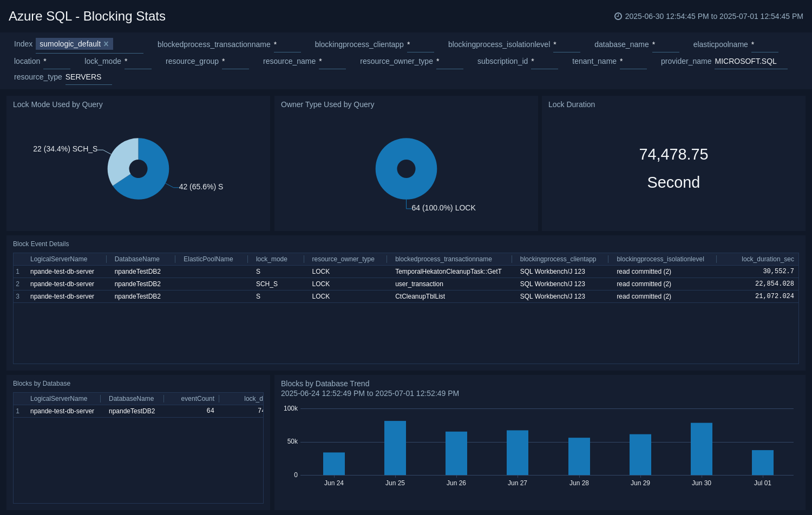Select the dark blue S pie slice
The height and width of the screenshot is (515, 812).
click(x=154, y=179)
